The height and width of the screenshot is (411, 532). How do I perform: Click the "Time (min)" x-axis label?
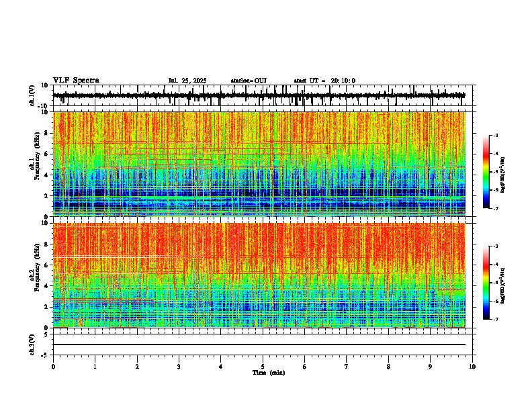pyautogui.click(x=269, y=373)
